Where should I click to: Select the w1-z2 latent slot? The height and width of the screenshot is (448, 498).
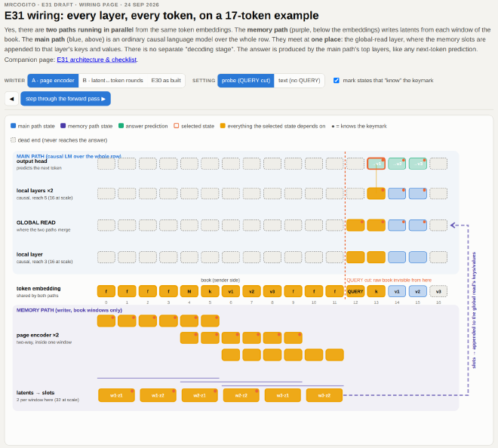click(x=158, y=395)
